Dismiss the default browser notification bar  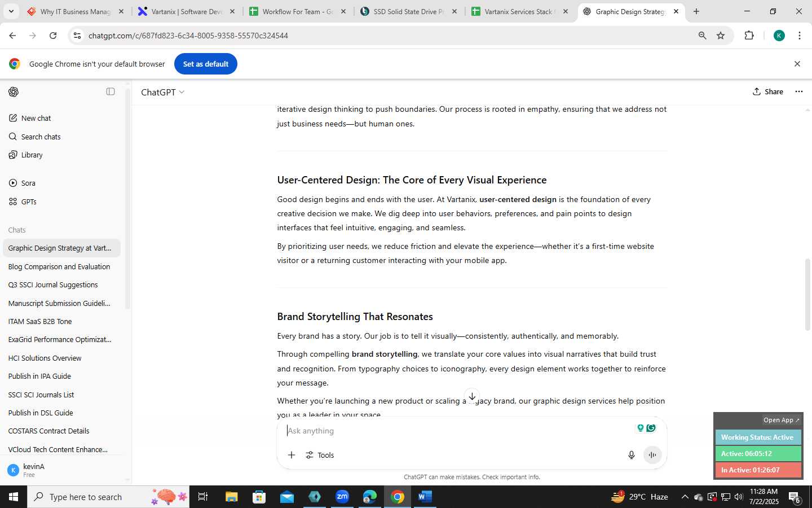coord(797,64)
